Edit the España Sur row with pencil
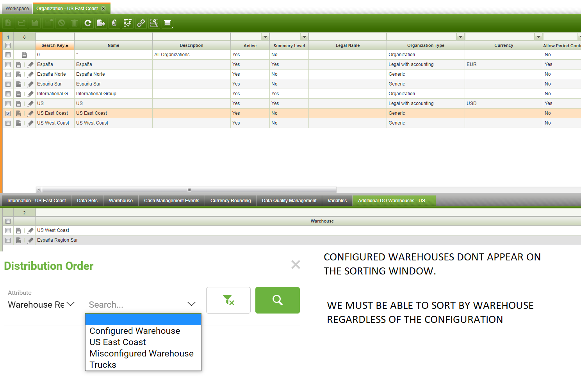581x392 pixels. pyautogui.click(x=30, y=84)
